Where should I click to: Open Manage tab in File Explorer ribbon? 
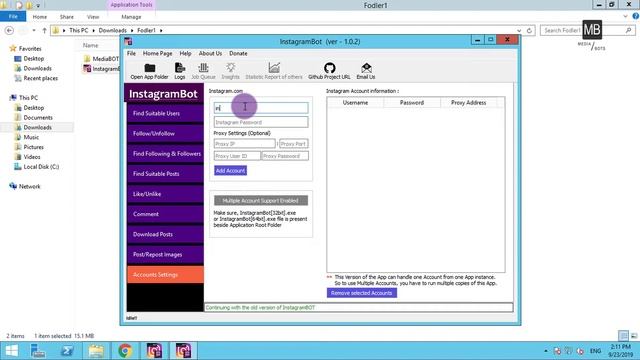(x=131, y=17)
